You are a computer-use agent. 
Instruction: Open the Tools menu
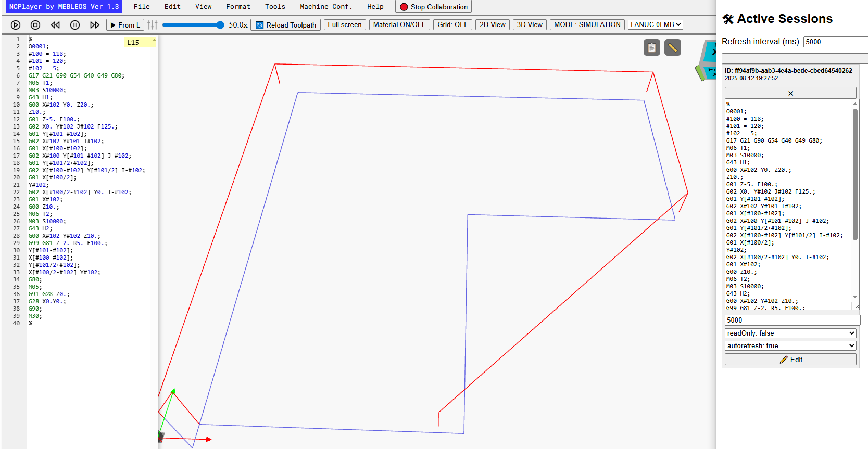coord(275,7)
